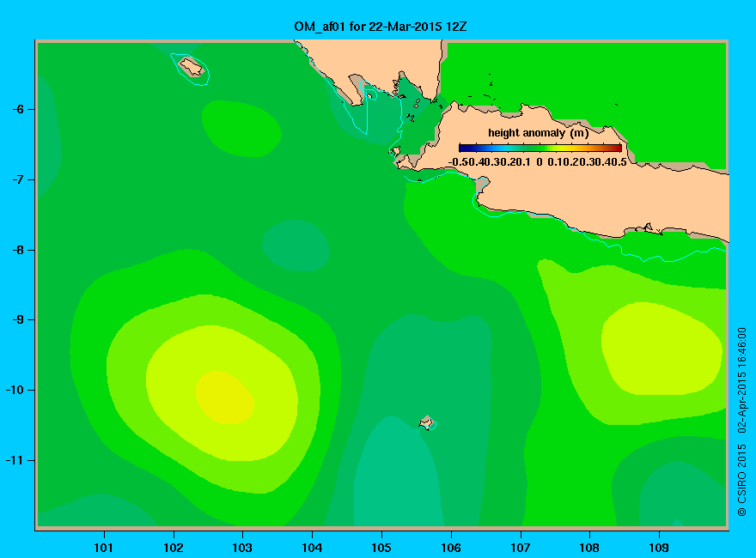
Task: Click latitude axis label -7
Action: 18,179
